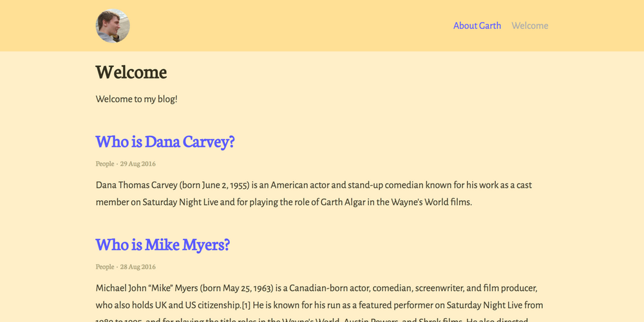Click the Welcome page heading
Viewport: 644px width, 322px height.
coord(131,72)
